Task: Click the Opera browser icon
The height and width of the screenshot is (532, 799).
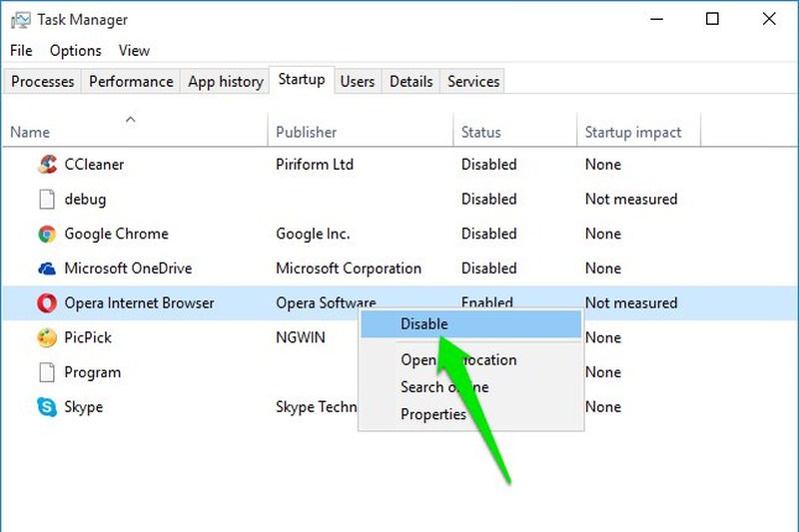Action: click(47, 302)
